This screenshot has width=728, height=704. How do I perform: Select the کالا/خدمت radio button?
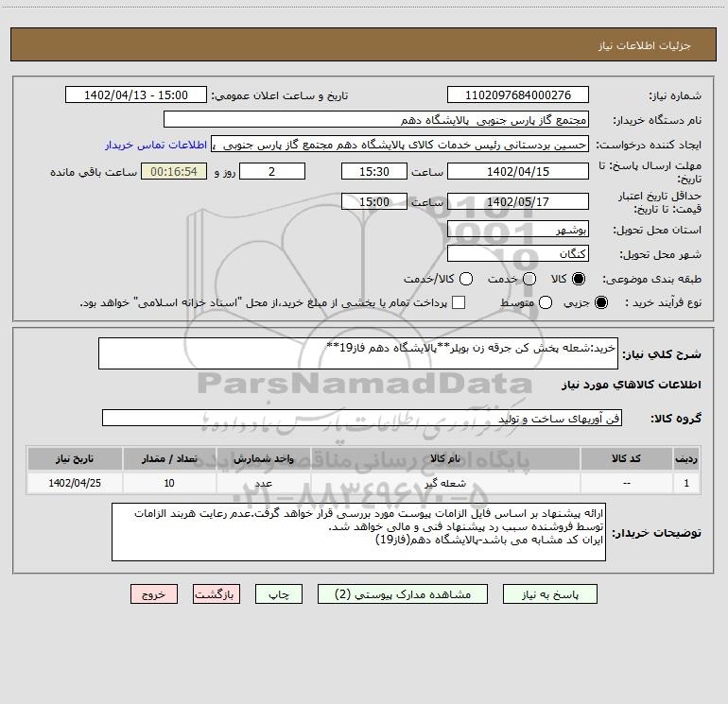[466, 279]
